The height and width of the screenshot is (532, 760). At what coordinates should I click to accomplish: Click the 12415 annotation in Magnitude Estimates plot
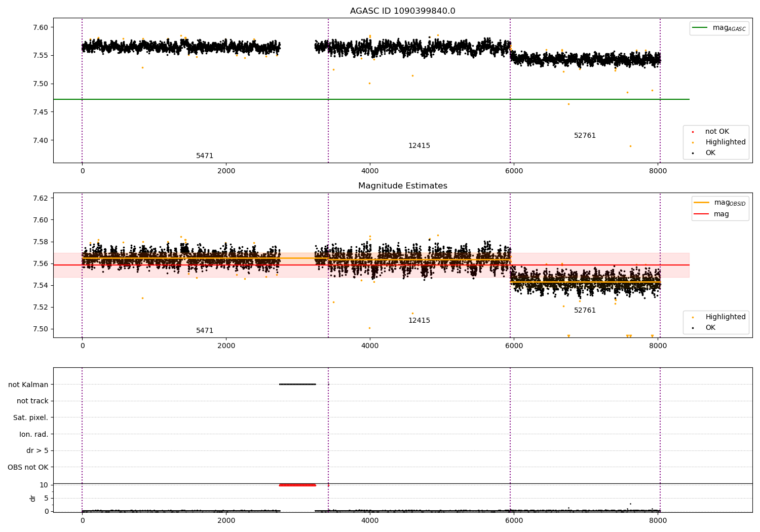click(x=419, y=321)
